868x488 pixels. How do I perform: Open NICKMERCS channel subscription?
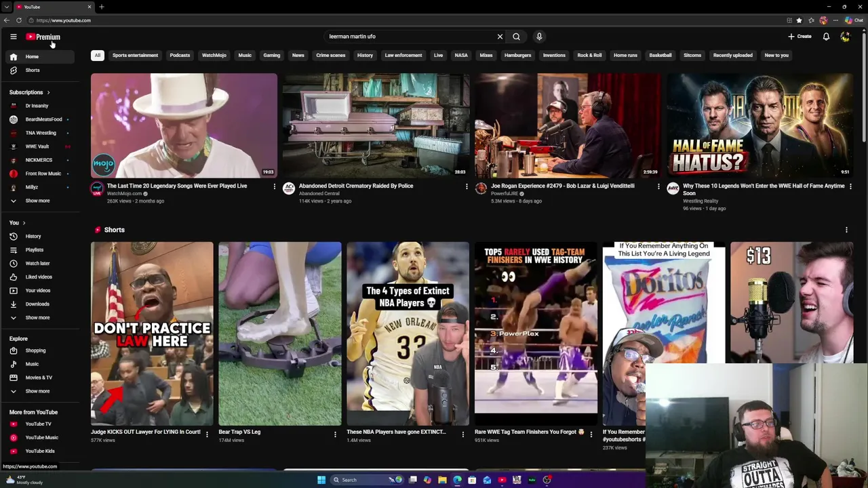[x=39, y=160]
